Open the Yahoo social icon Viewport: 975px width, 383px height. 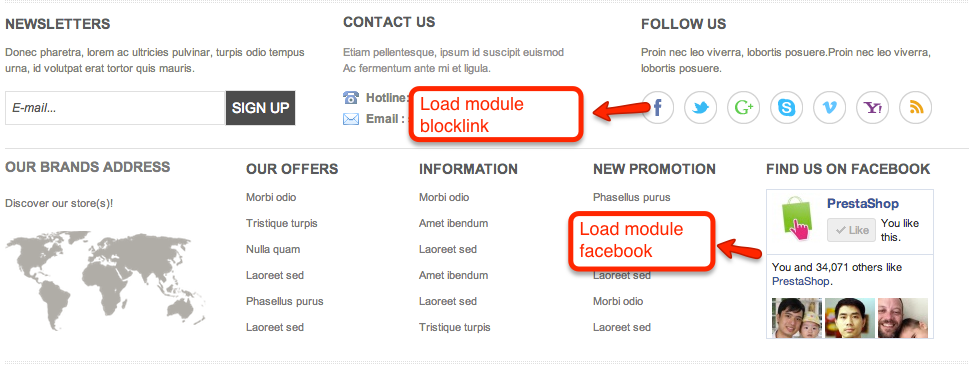tap(873, 108)
